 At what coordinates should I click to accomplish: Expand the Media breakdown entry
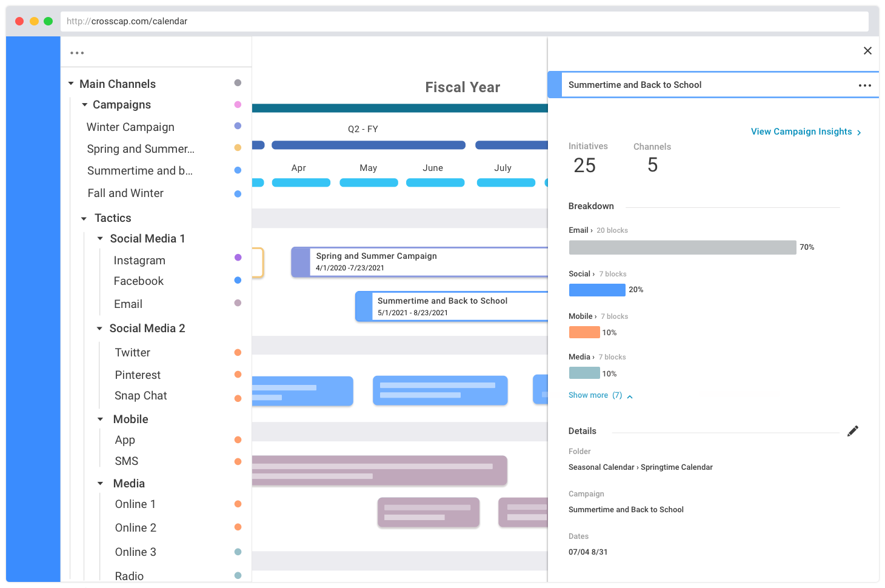597,357
